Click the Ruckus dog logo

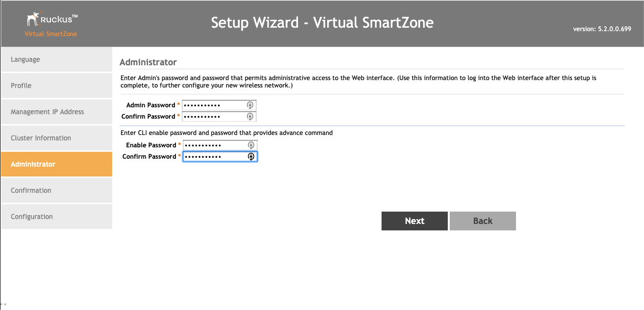34,20
